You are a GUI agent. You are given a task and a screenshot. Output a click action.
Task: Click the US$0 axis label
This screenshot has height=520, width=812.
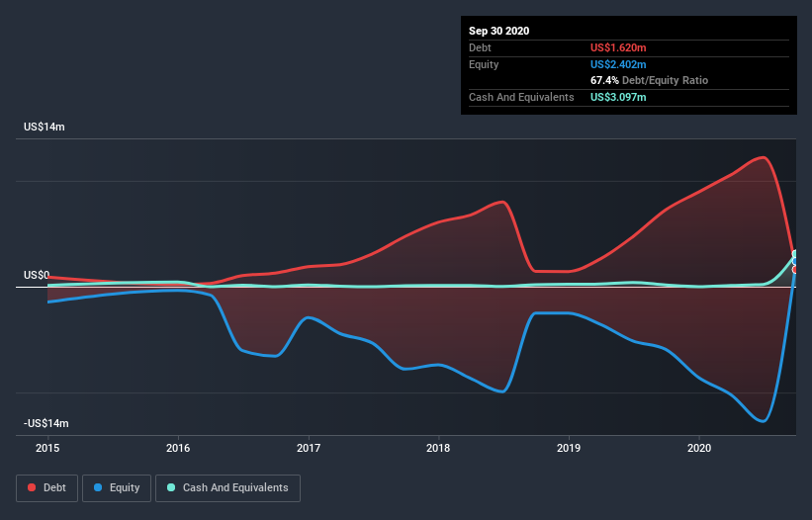click(x=37, y=275)
